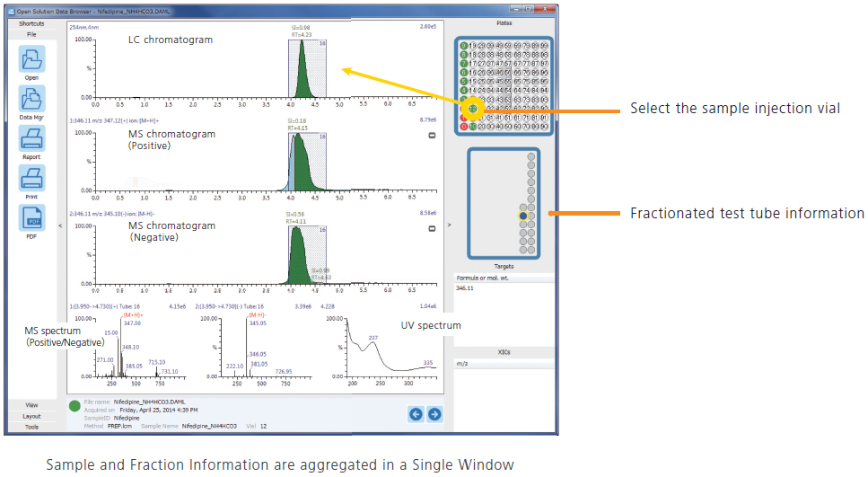Click the Report printer icon

click(x=31, y=139)
